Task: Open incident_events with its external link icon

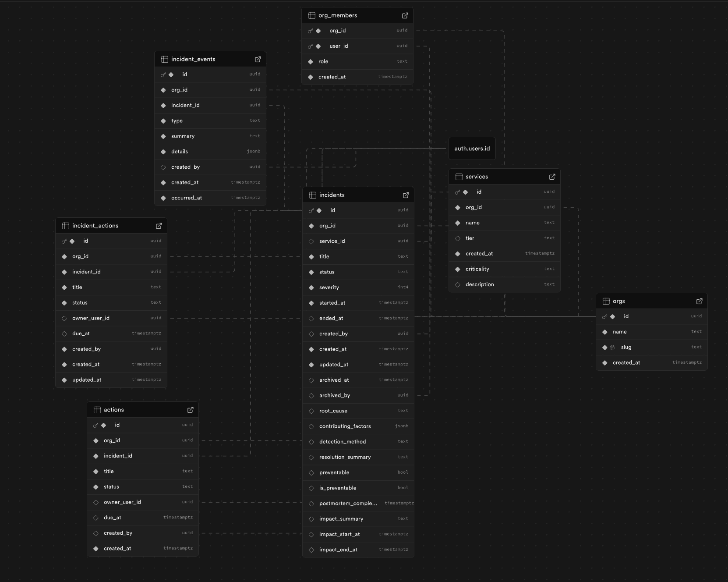Action: 258,59
